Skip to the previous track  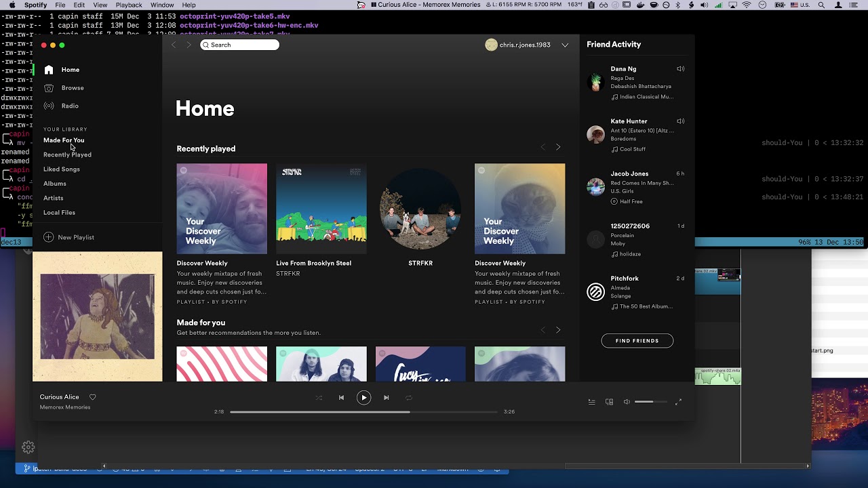coord(341,398)
